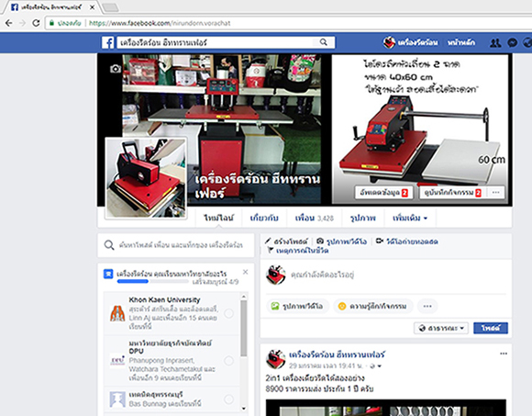Click the Facebook search input field

(215, 42)
